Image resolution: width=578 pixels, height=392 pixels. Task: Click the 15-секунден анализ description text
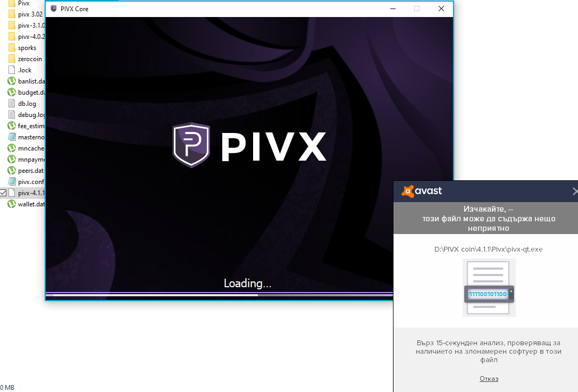click(x=489, y=351)
